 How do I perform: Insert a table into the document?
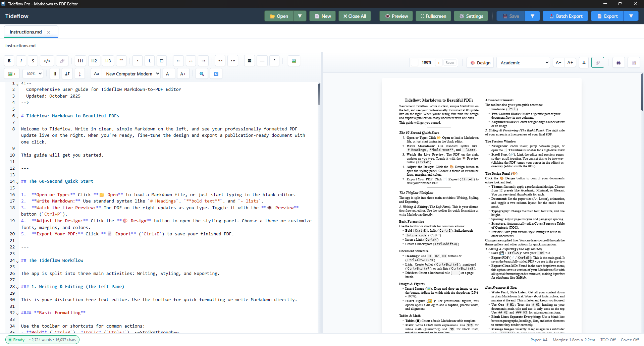(249, 61)
